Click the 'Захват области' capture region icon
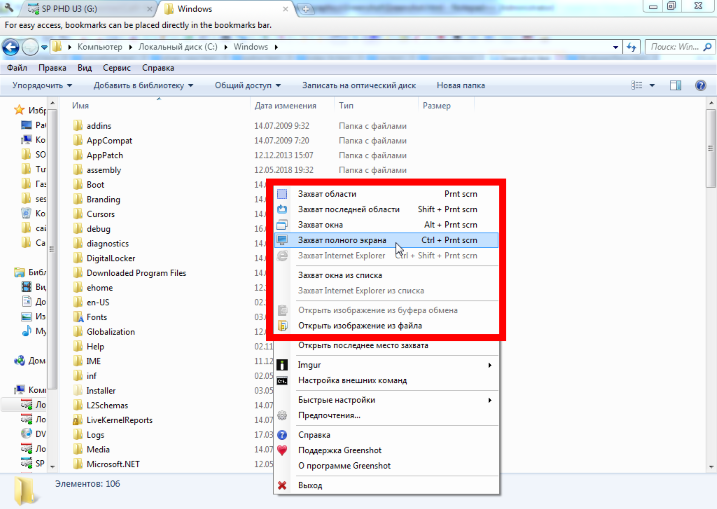This screenshot has width=717, height=509. pos(282,194)
